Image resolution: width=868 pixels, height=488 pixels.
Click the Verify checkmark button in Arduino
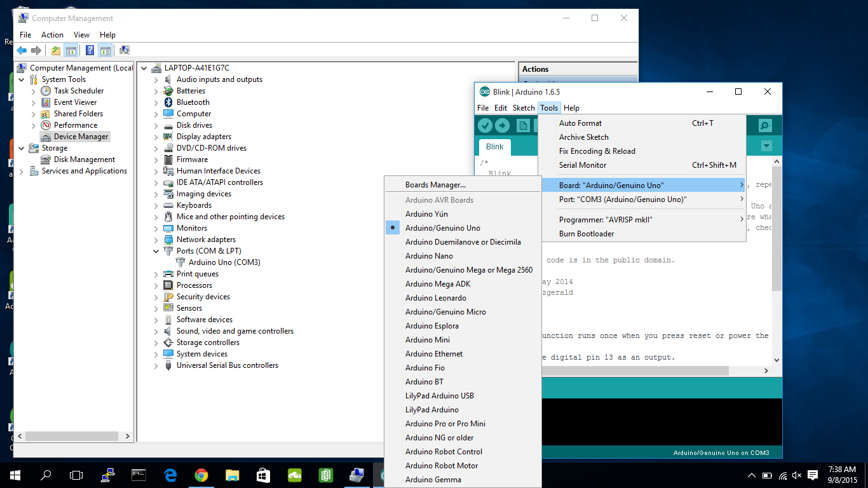tap(485, 126)
